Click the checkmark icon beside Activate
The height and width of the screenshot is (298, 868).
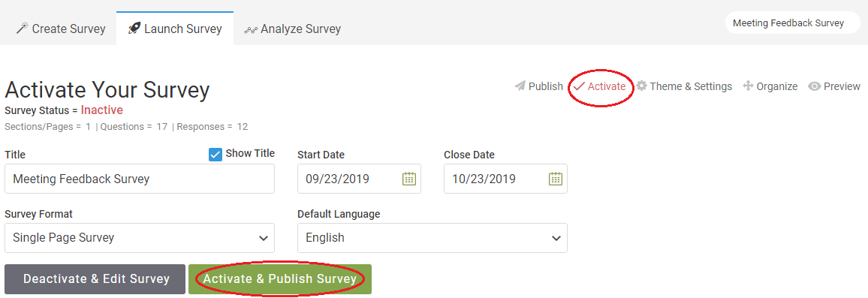(x=579, y=86)
